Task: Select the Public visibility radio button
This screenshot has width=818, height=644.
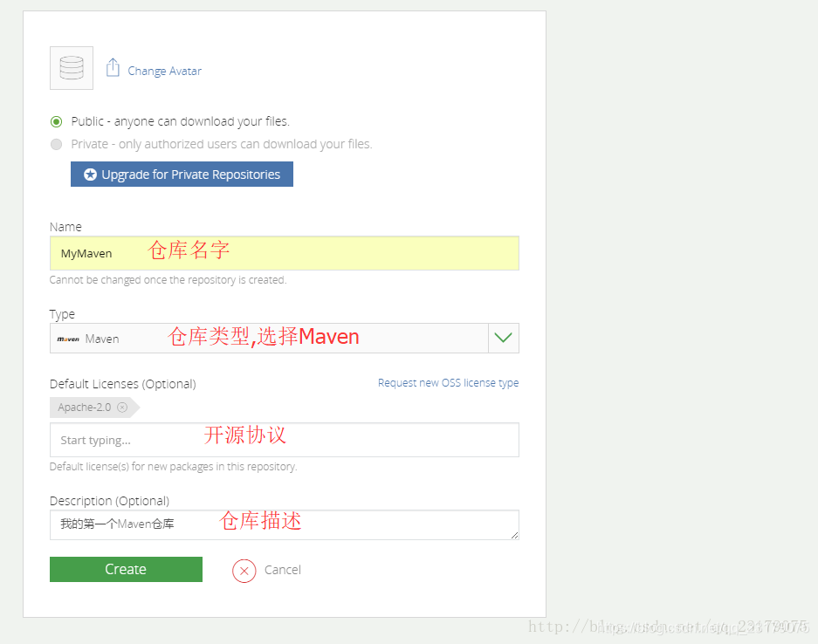Action: point(56,121)
